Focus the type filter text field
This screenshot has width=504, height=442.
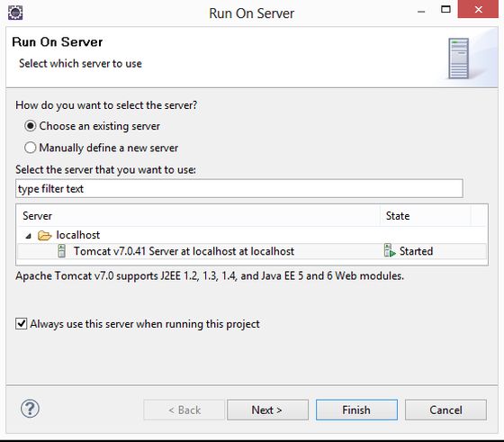(239, 189)
